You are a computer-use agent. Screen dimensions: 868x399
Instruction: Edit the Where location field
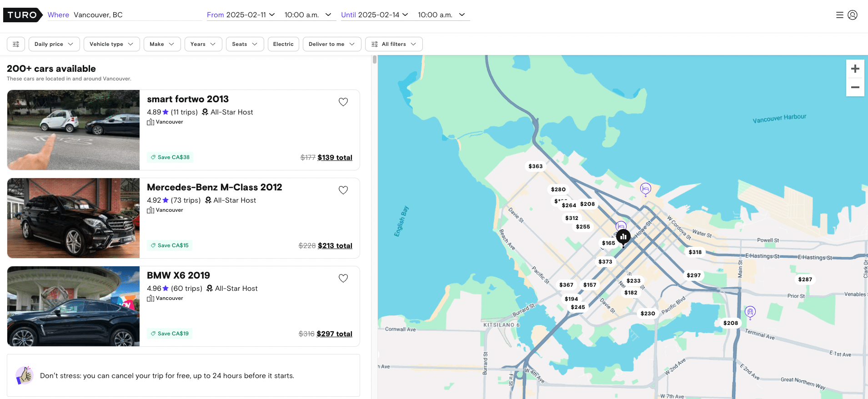point(136,15)
